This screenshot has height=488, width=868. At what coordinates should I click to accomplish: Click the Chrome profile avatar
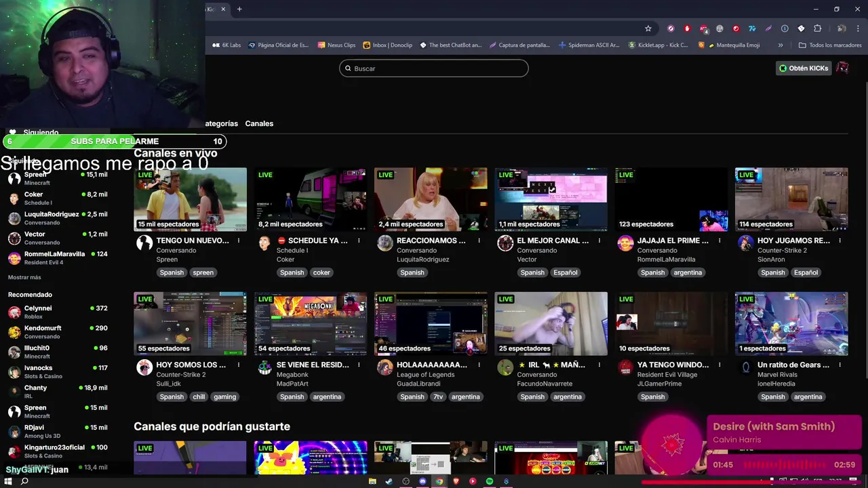pos(842,28)
